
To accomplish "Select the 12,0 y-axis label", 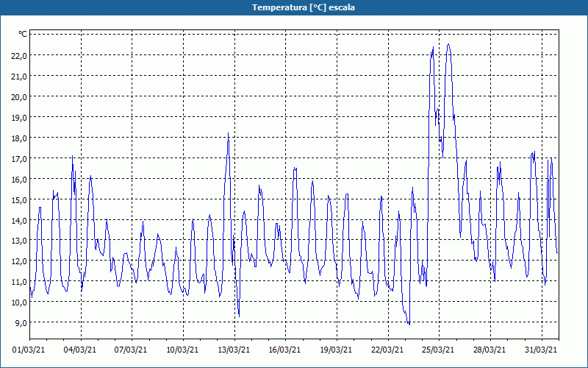I will (x=19, y=261).
